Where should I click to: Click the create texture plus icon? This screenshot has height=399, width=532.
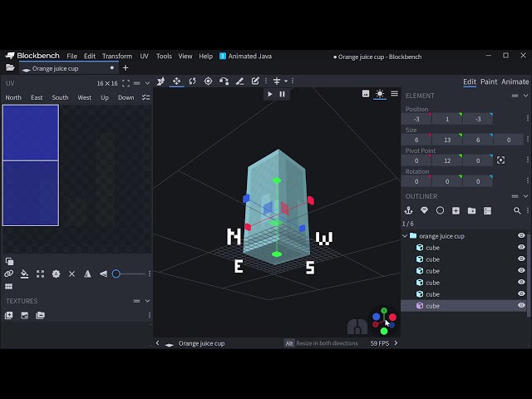pos(9,316)
